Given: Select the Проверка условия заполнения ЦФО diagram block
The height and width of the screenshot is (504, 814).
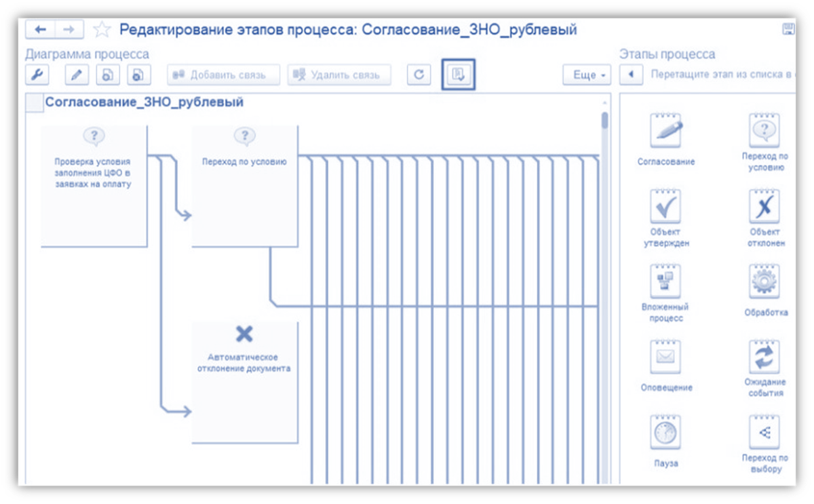Looking at the screenshot, I should pyautogui.click(x=94, y=186).
